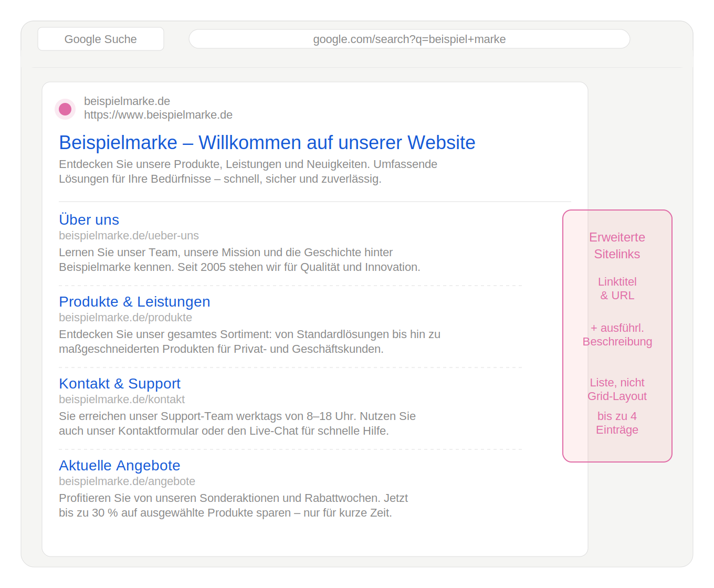Focus the address bar with google.com/search URL
This screenshot has height=588, width=714.
coord(409,39)
